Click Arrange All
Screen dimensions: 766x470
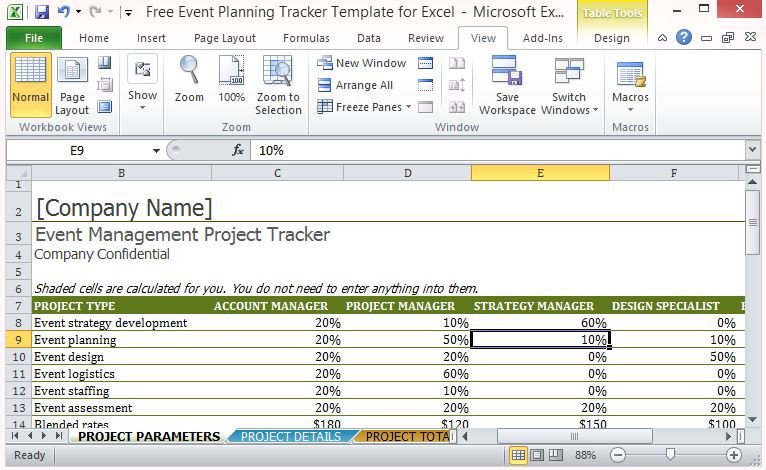coord(355,85)
